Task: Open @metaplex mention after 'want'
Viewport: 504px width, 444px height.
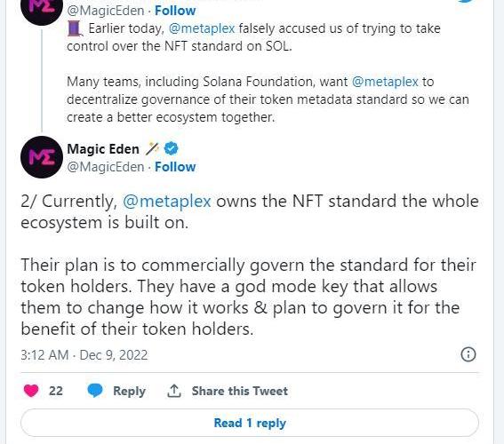Action: (385, 82)
